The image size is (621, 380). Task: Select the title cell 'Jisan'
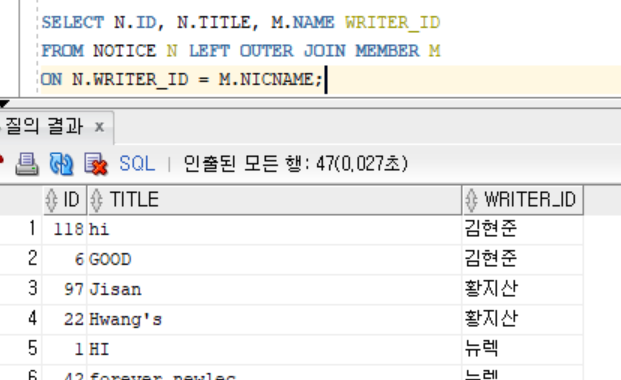274,289
